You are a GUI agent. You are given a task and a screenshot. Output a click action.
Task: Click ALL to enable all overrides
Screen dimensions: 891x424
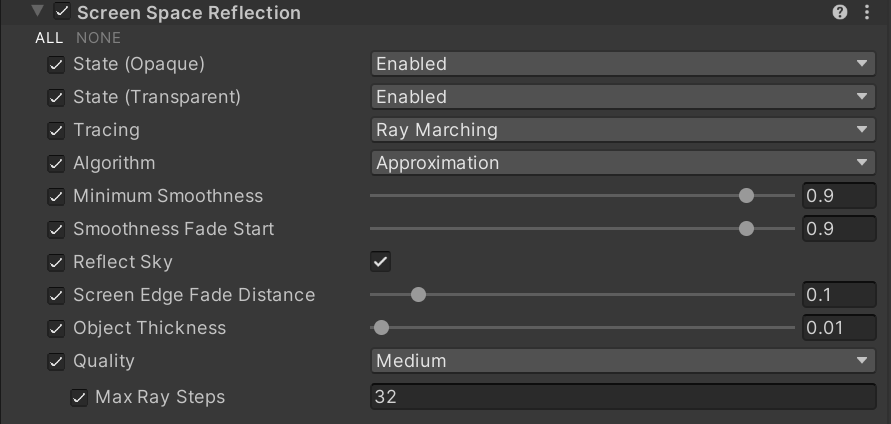49,38
